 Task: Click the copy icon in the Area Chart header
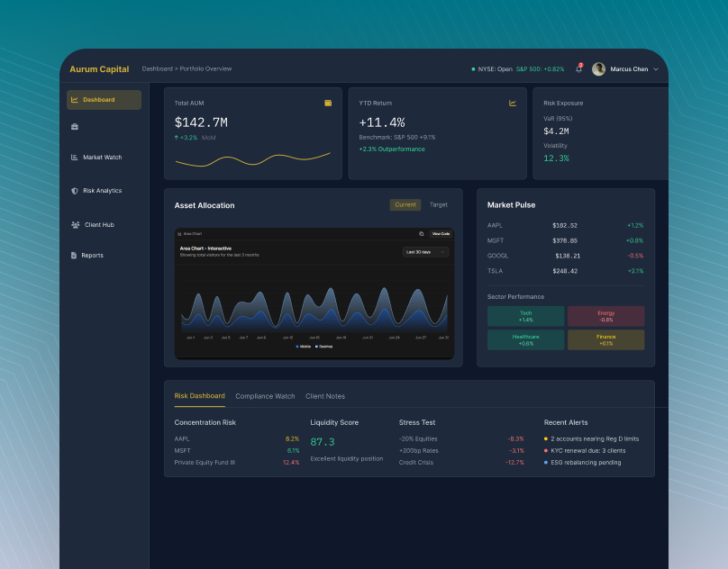(421, 234)
